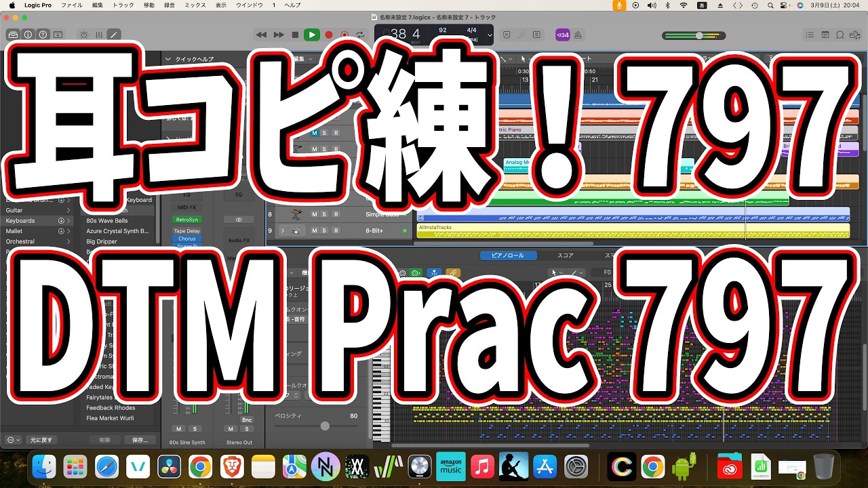Image resolution: width=868 pixels, height=488 pixels.
Task: Switch to the ピアノロール tab
Action: pos(509,256)
